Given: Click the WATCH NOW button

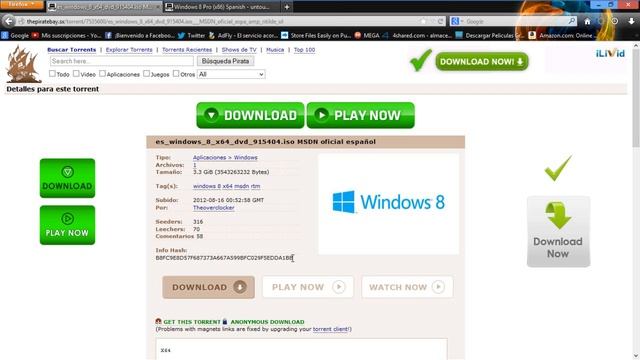Looking at the screenshot, I should [407, 287].
